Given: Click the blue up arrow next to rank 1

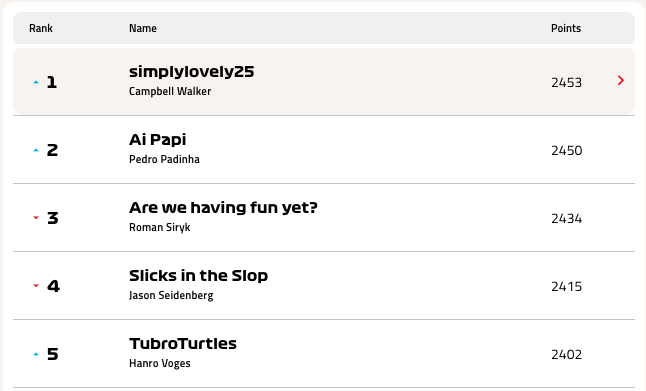Looking at the screenshot, I should 36,82.
